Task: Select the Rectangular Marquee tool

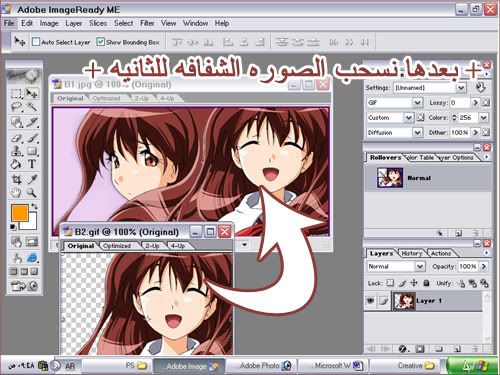Action: point(16,94)
